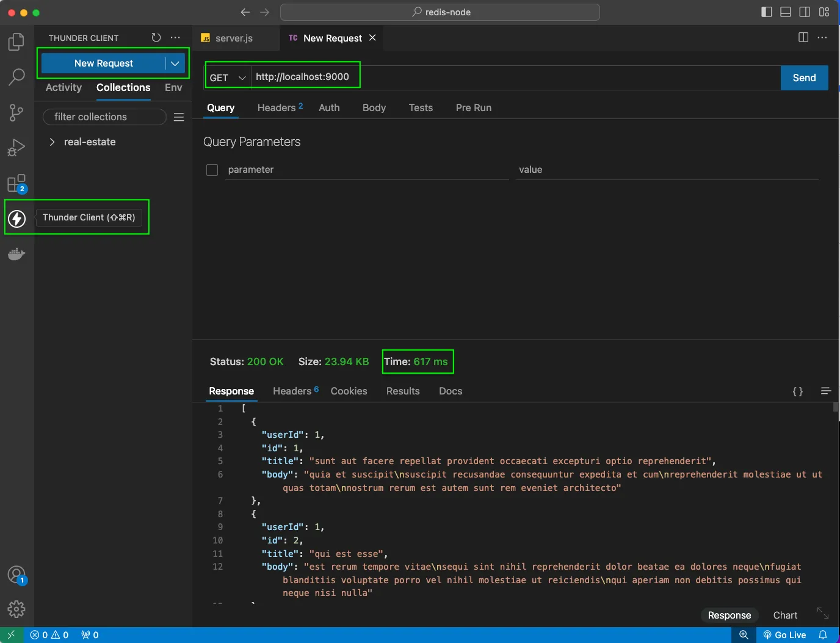Open the Cookies response tab
The height and width of the screenshot is (643, 840).
coord(349,391)
